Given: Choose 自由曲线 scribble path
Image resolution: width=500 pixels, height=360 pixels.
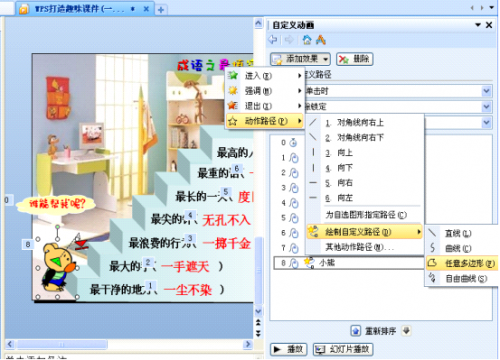Looking at the screenshot, I should (462, 278).
